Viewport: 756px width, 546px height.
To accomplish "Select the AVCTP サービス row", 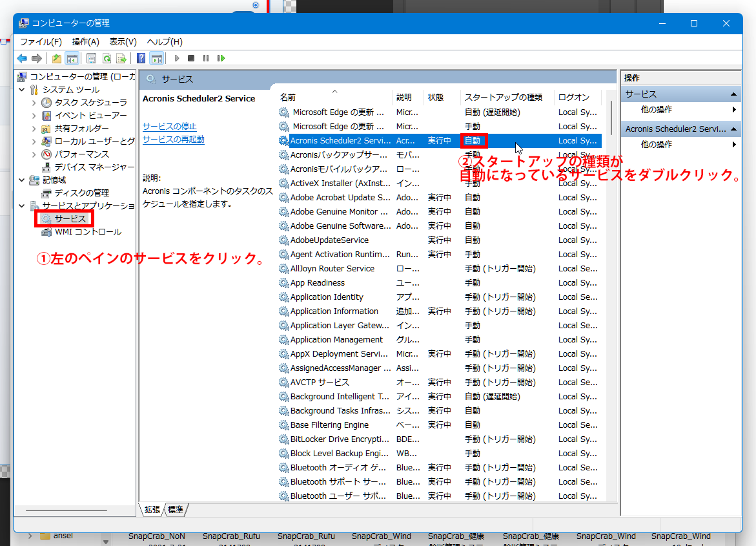I will 439,383.
